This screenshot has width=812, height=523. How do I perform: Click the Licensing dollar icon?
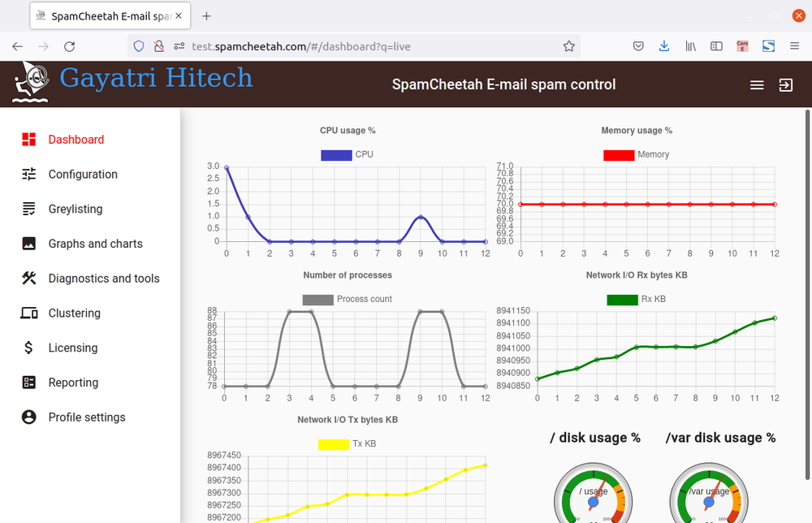[28, 348]
